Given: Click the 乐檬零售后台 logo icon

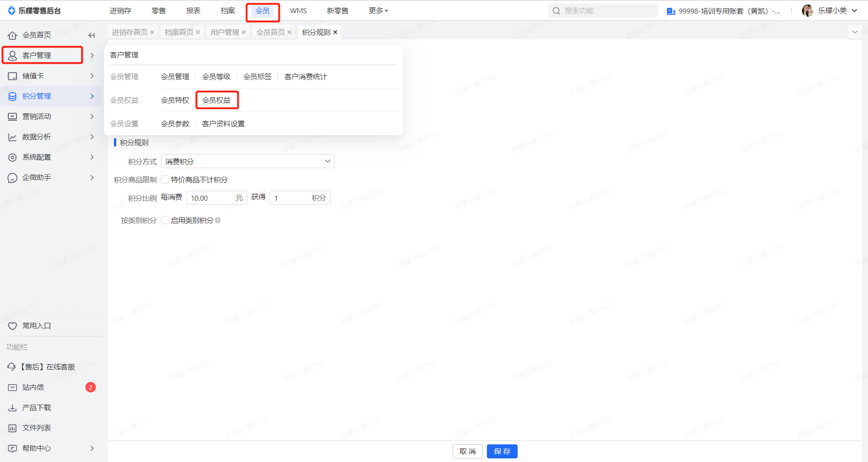Looking at the screenshot, I should point(12,10).
